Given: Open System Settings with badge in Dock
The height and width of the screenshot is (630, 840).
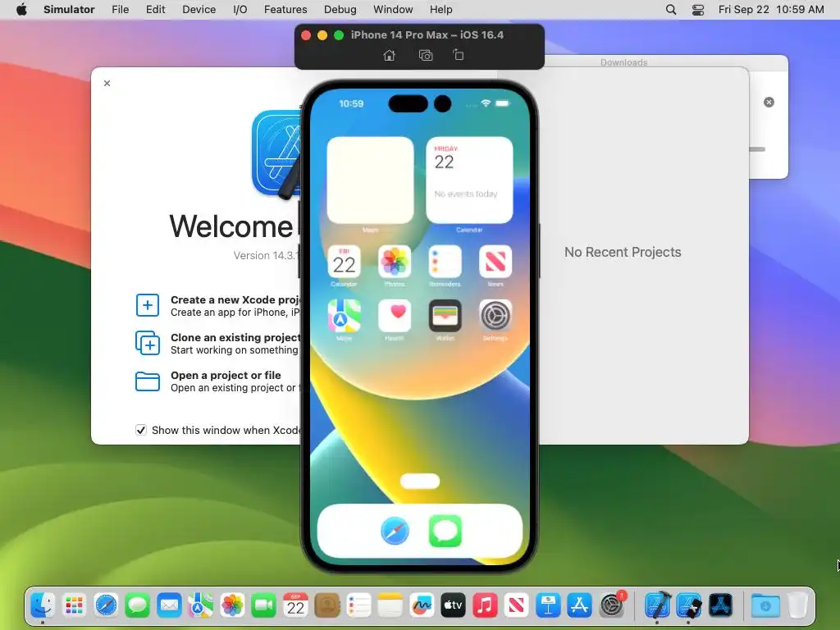Looking at the screenshot, I should (x=612, y=605).
